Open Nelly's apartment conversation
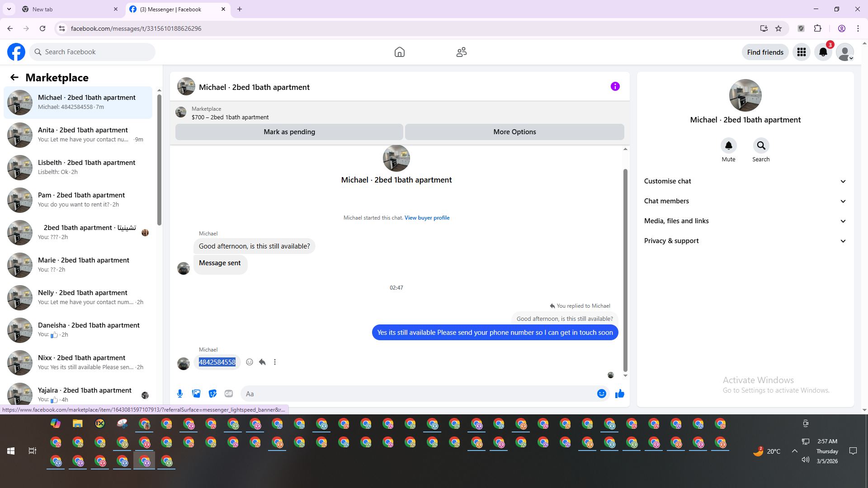The image size is (868, 488). pos(78,297)
